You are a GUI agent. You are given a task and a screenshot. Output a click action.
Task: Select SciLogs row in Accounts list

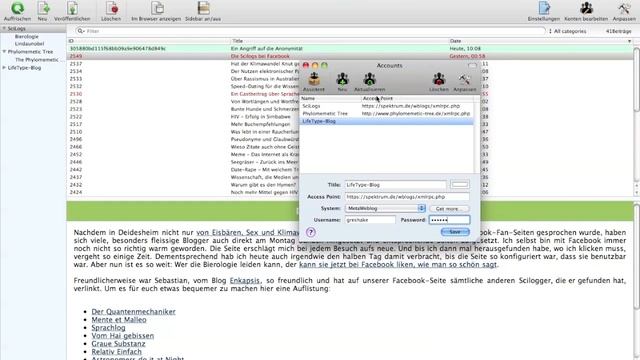(387, 106)
